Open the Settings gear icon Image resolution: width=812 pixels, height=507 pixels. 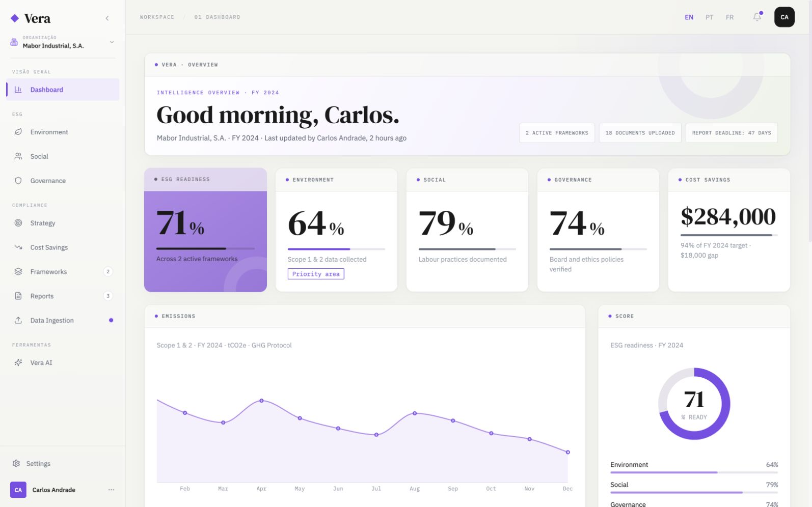[16, 464]
